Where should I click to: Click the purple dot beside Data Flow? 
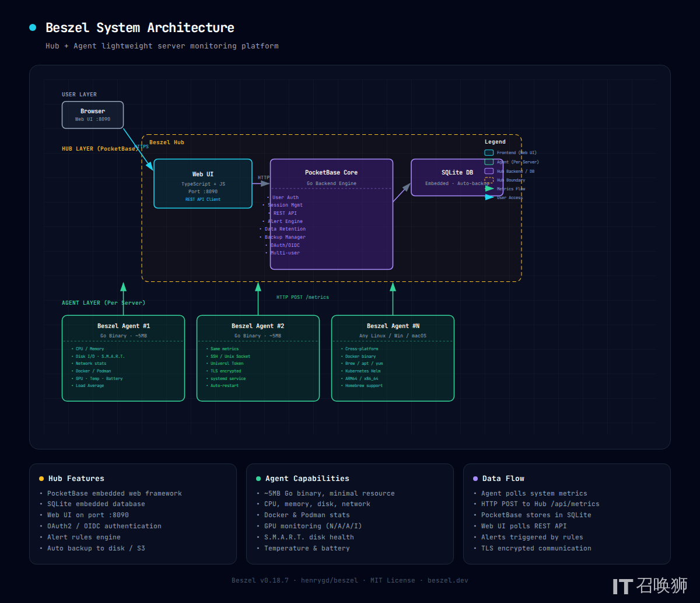click(475, 479)
